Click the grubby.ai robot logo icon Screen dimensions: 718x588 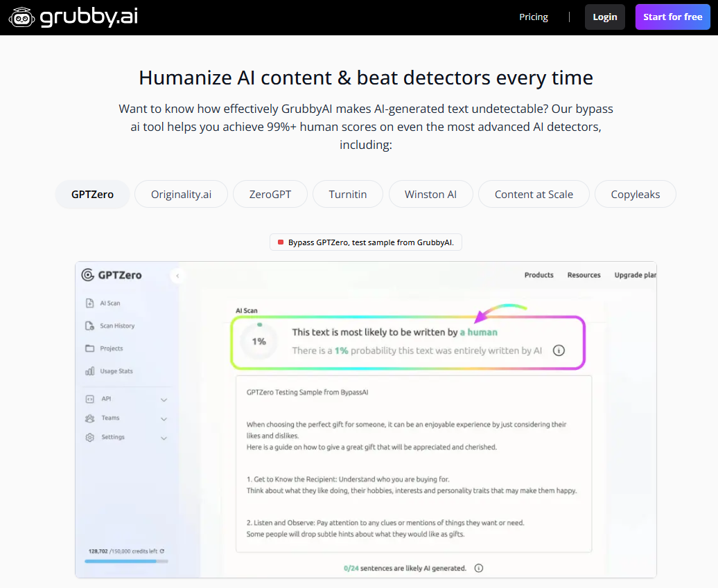click(21, 17)
